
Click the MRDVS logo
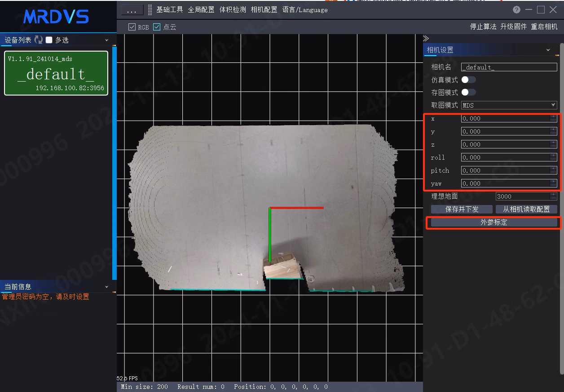coord(56,17)
